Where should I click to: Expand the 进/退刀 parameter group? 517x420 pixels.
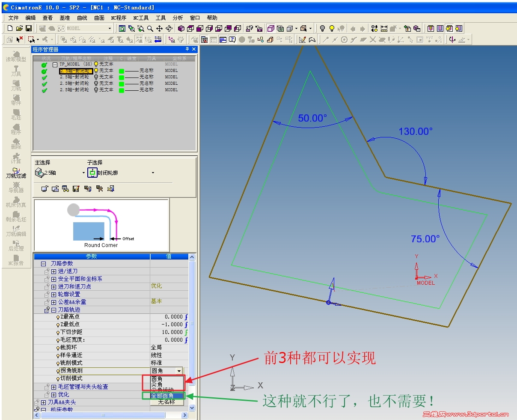pyautogui.click(x=53, y=271)
